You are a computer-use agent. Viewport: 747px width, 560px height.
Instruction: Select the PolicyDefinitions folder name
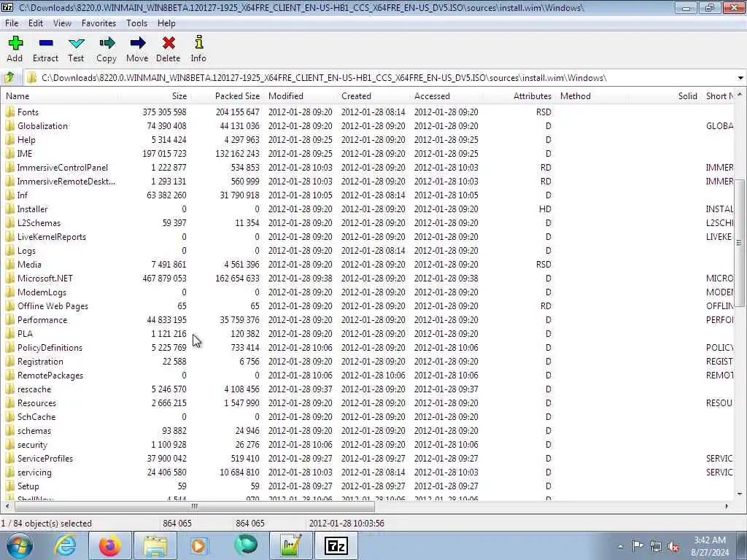click(x=50, y=348)
